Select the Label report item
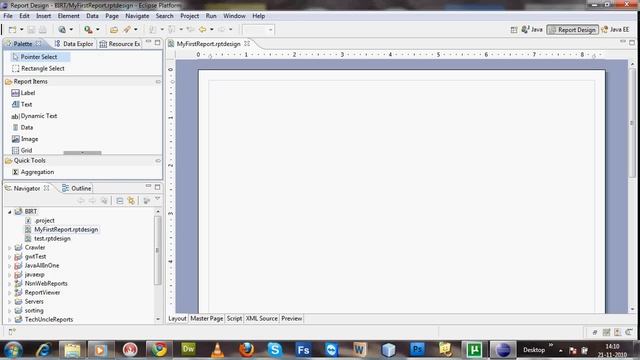This screenshot has height=360, width=640. (23, 93)
